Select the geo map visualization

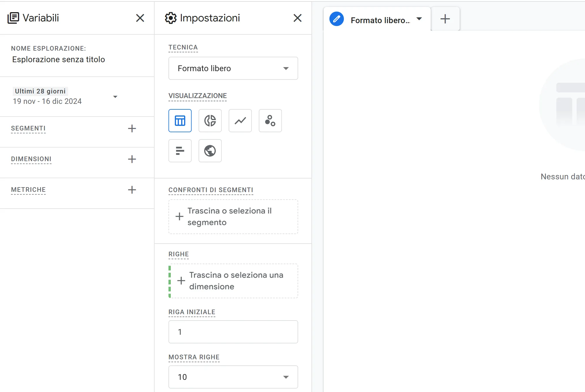click(x=210, y=151)
